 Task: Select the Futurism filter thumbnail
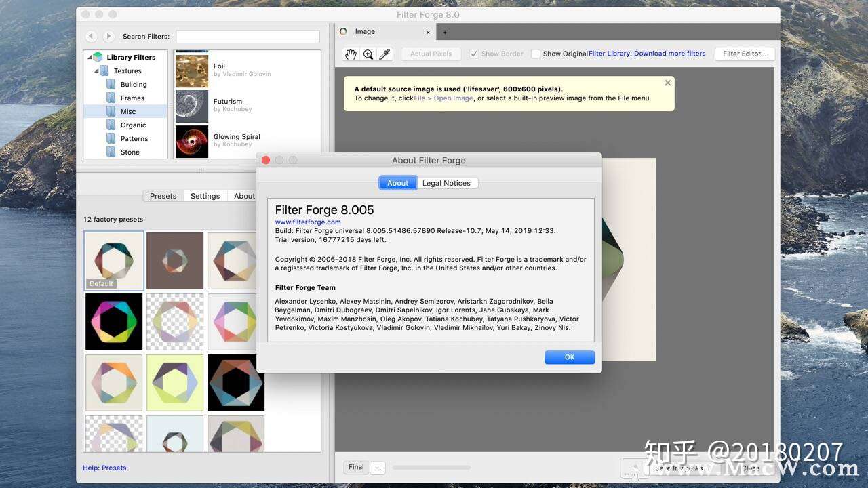pos(192,106)
